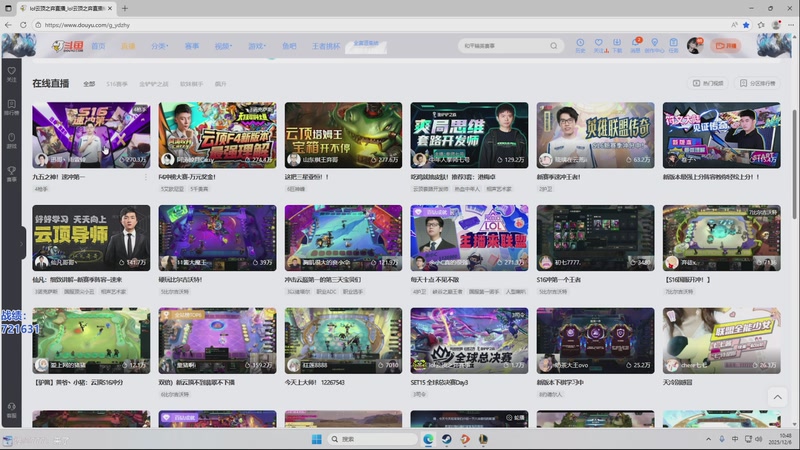This screenshot has width=800, height=450.
Task: Go back with browser back arrow
Action: [8, 24]
